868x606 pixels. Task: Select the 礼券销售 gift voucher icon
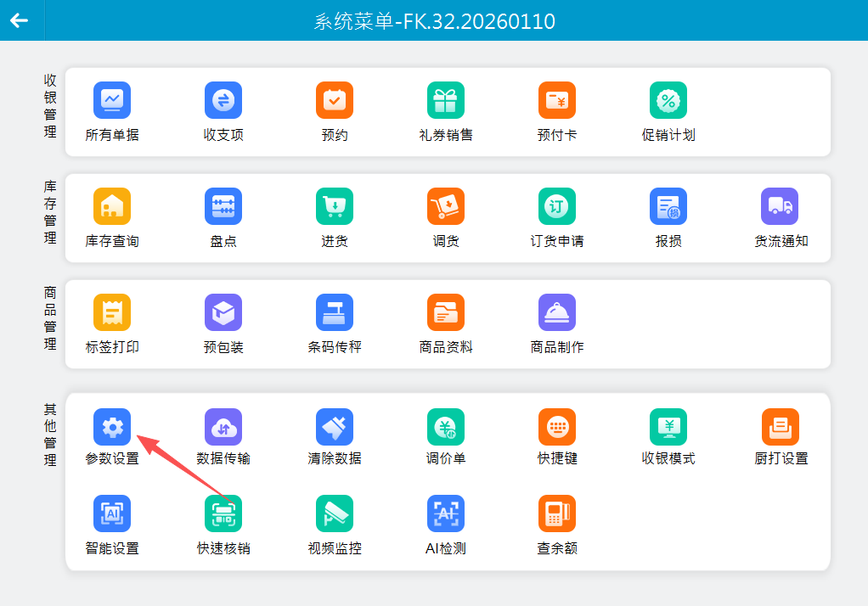coord(446,100)
